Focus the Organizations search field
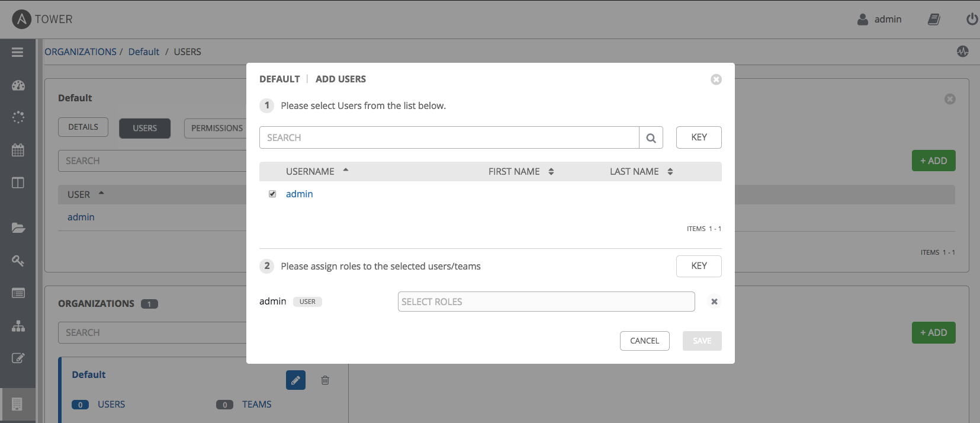The image size is (980, 423). (x=152, y=332)
